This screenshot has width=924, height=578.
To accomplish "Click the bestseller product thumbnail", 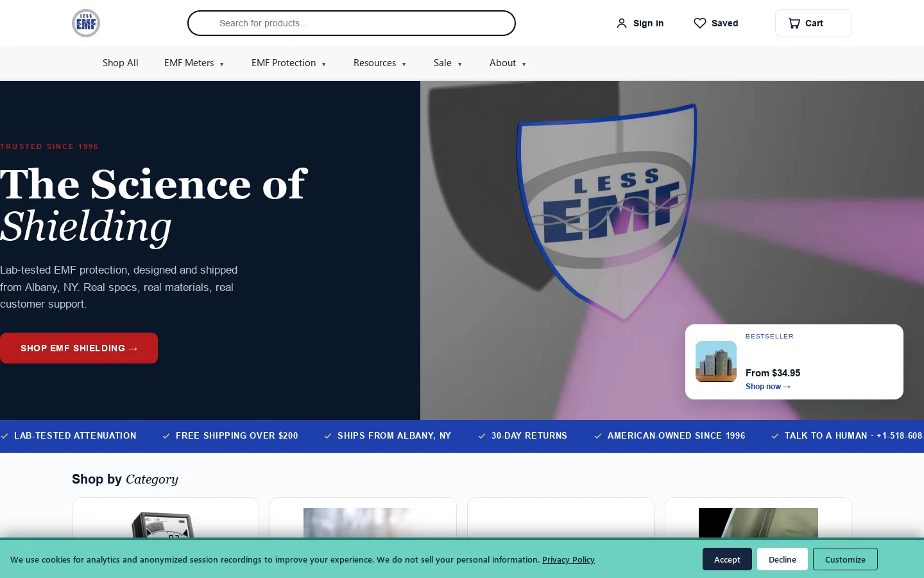I will 716,362.
